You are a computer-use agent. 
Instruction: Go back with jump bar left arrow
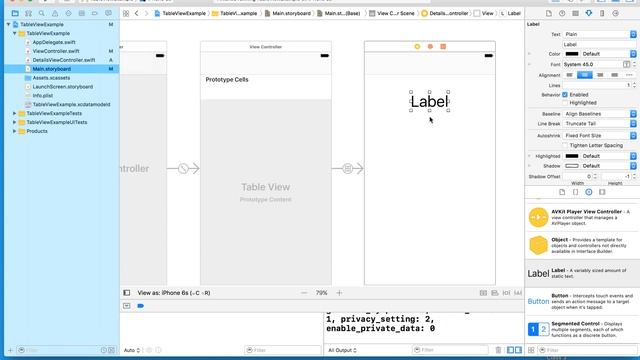pos(137,13)
